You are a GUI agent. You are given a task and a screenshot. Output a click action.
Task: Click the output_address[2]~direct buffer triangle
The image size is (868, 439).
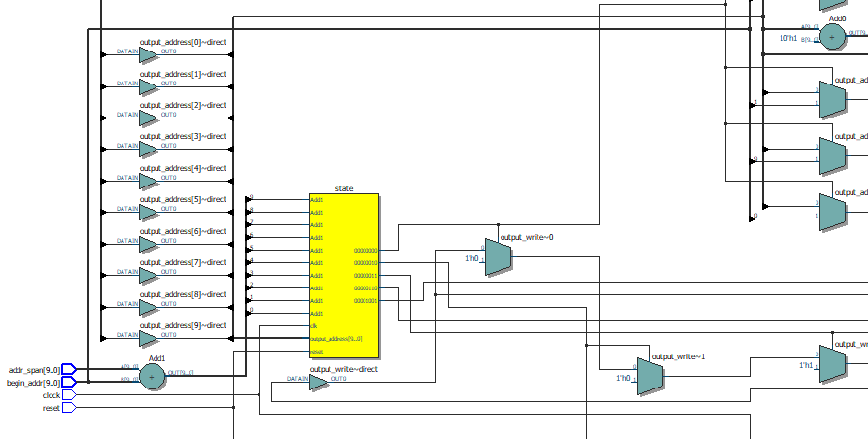(x=149, y=118)
